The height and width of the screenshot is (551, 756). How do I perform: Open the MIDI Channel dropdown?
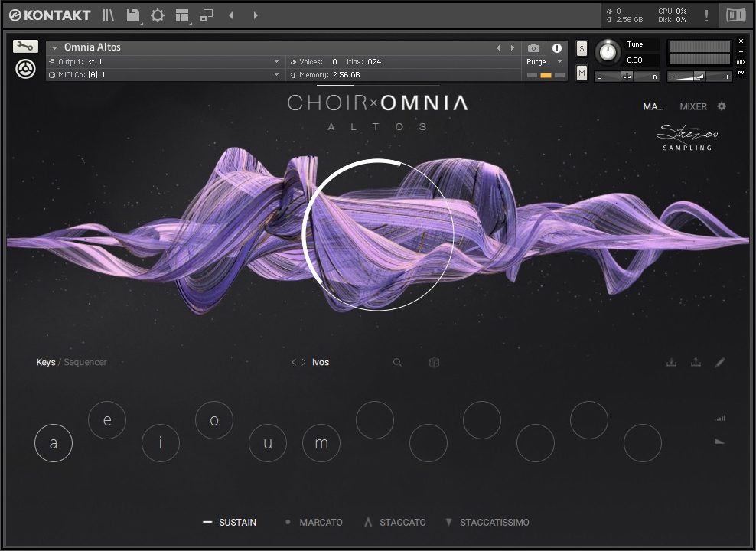tap(276, 75)
